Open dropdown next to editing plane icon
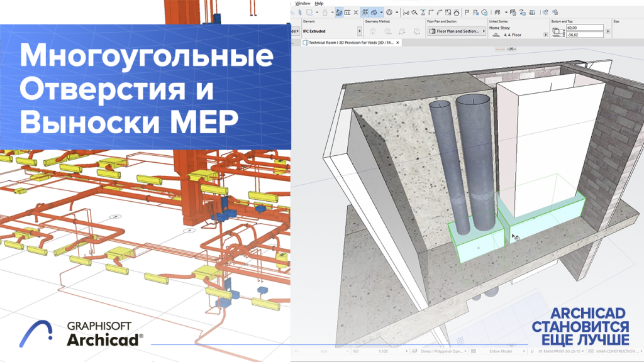 click(x=382, y=13)
